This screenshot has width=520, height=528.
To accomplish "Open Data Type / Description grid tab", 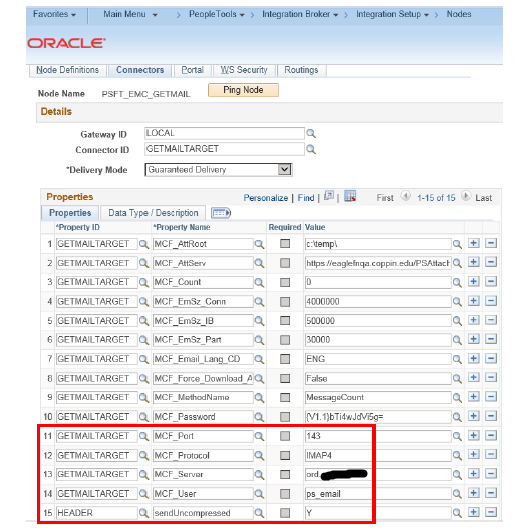I will point(153,213).
